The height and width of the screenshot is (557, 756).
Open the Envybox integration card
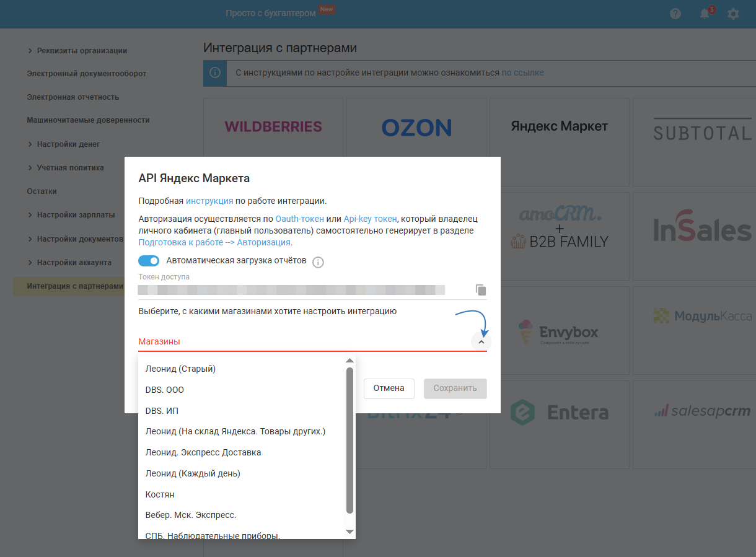click(x=559, y=332)
